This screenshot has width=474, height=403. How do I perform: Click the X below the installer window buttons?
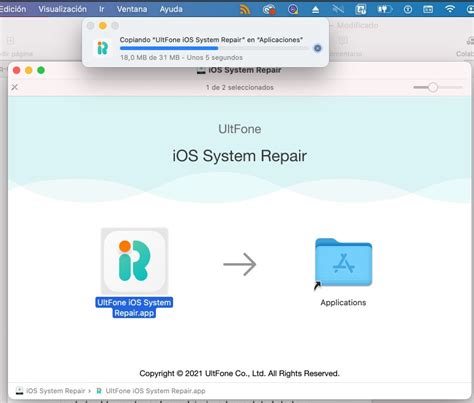14,87
